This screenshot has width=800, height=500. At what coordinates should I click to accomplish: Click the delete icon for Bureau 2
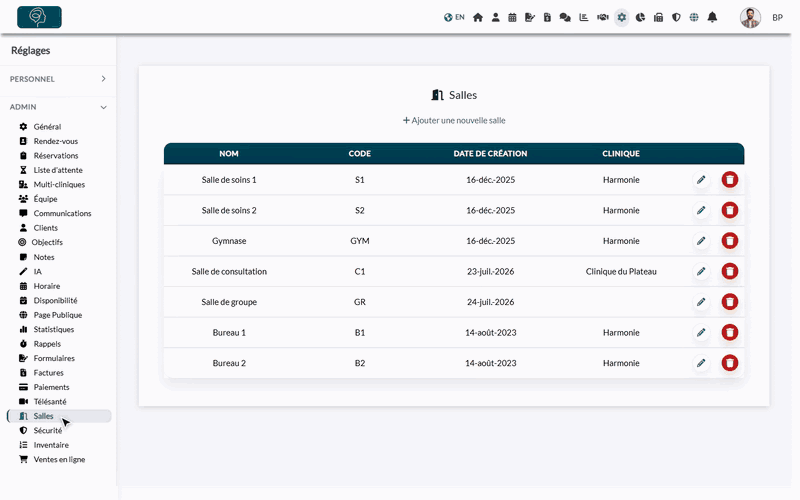[x=730, y=363]
